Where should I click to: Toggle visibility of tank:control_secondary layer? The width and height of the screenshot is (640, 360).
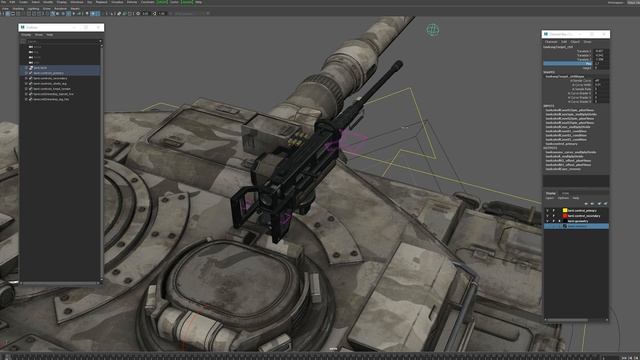[x=547, y=216]
